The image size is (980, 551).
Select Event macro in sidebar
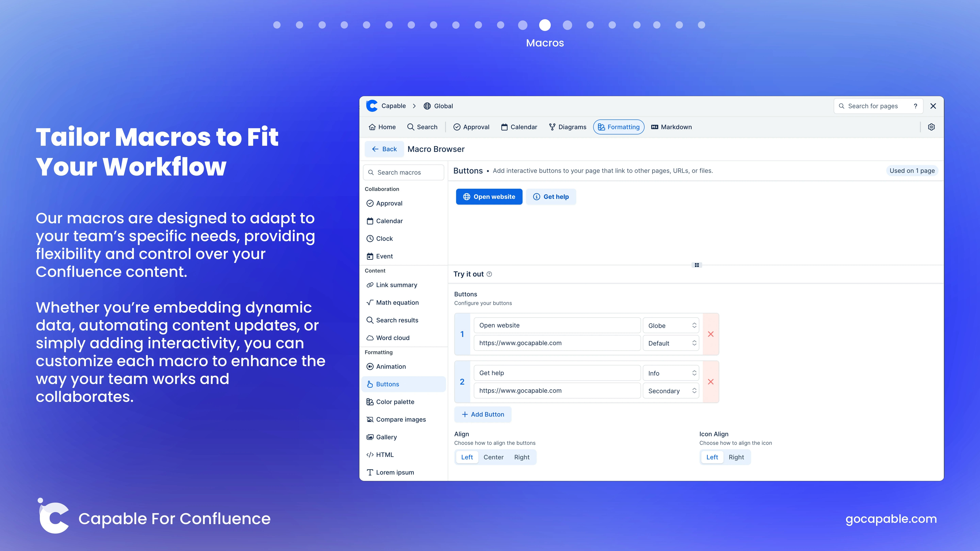point(403,256)
